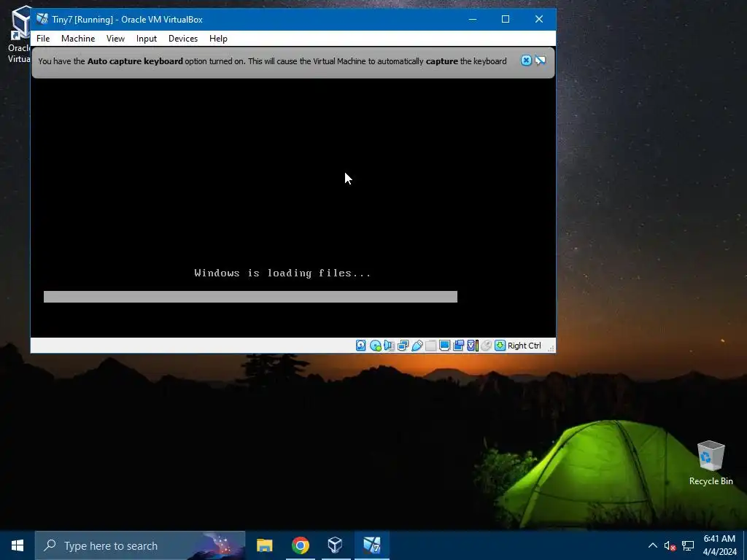The height and width of the screenshot is (560, 747).
Task: Click the VirtualBox icon in the Tiny7 title bar
Action: (x=42, y=19)
